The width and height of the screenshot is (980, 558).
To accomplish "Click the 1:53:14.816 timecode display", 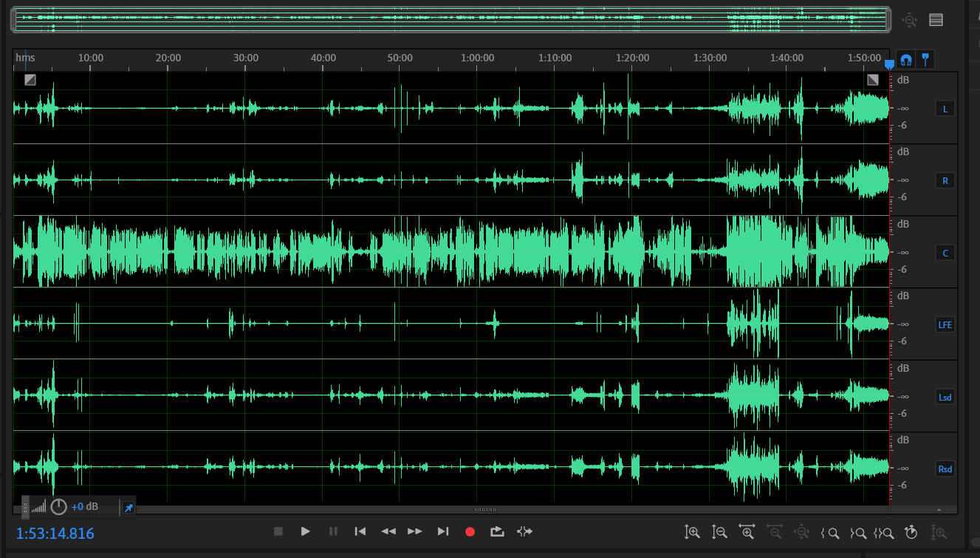I will click(55, 533).
